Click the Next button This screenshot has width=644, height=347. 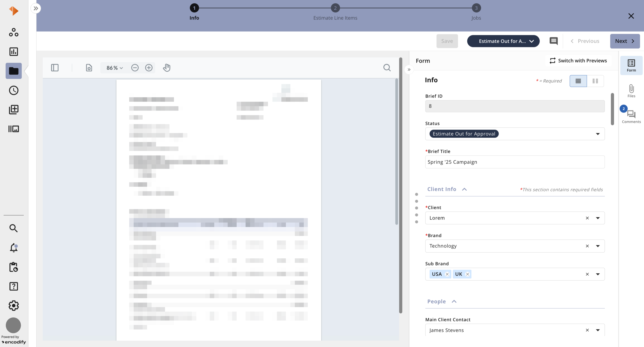point(625,41)
